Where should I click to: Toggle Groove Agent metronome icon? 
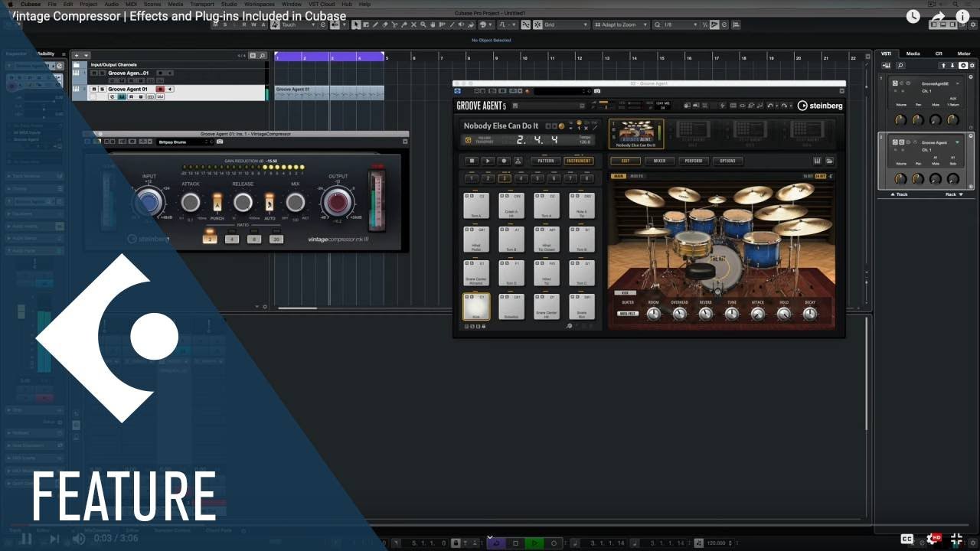(x=518, y=161)
